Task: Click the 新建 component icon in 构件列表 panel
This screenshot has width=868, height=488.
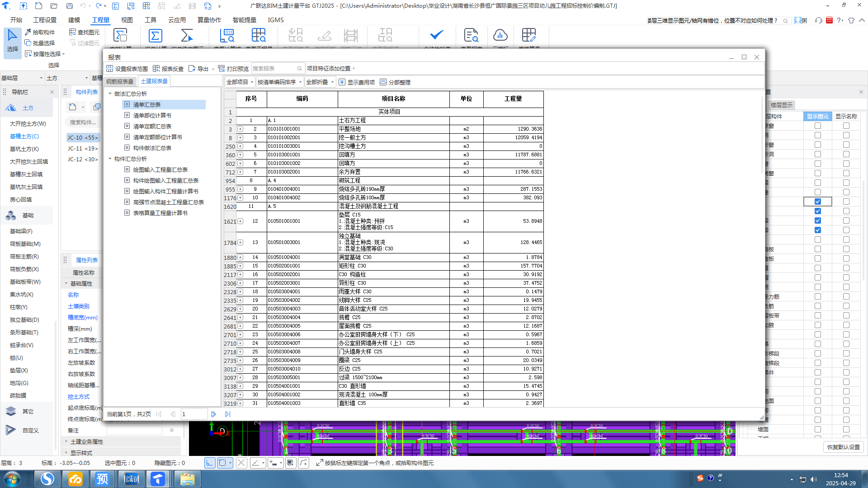Action: (73, 107)
